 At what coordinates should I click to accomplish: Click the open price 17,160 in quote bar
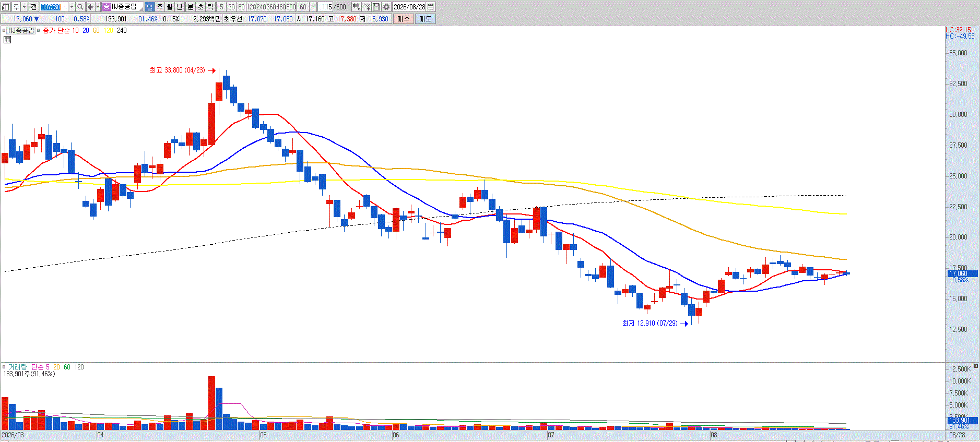click(x=315, y=19)
